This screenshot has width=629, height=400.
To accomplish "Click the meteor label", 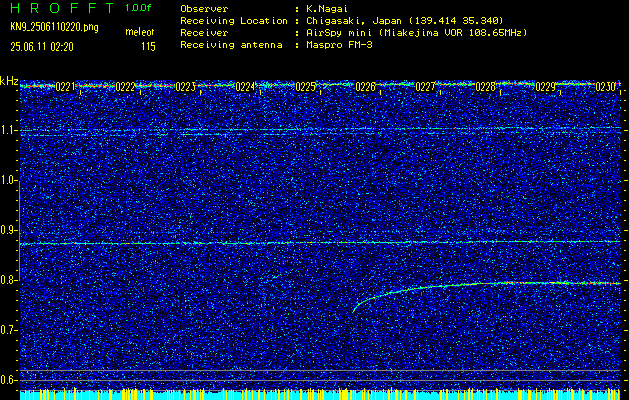I will coord(140,32).
